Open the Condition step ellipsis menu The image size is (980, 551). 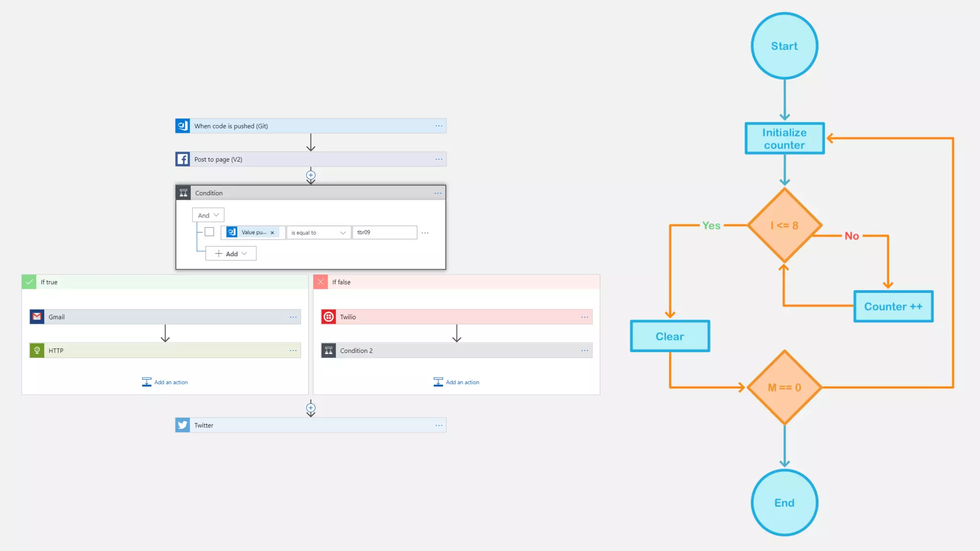pyautogui.click(x=438, y=193)
